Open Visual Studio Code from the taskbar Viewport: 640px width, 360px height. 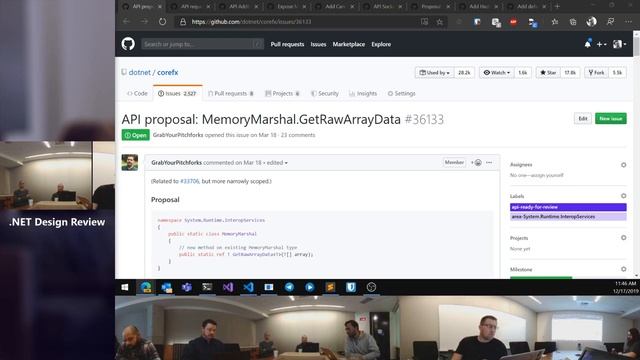248,287
